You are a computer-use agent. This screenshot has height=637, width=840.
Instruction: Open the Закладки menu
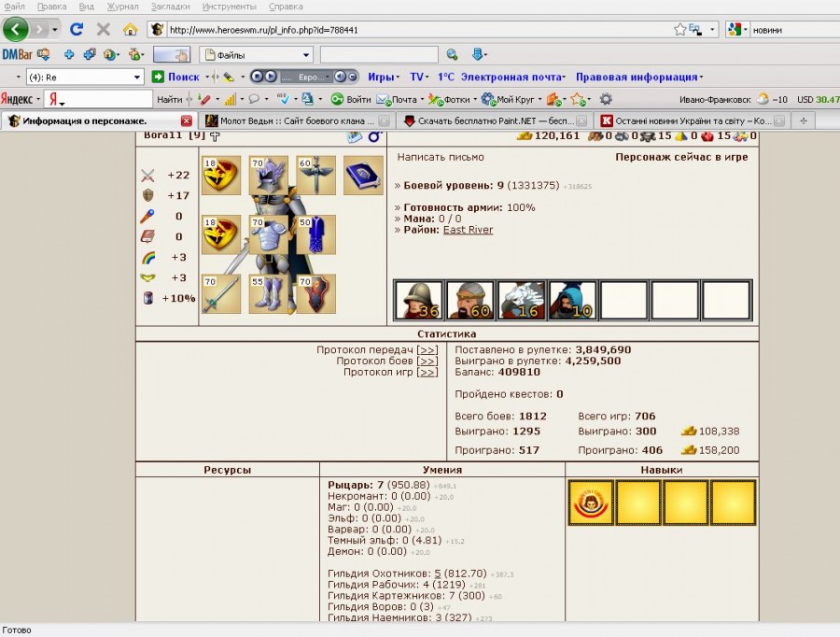[171, 7]
